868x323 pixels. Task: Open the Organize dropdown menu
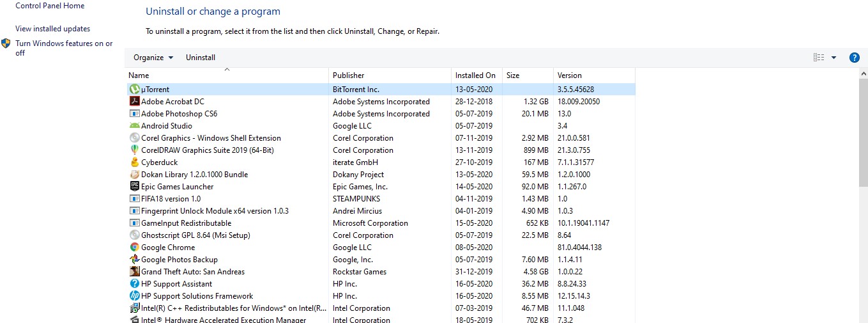click(x=153, y=58)
